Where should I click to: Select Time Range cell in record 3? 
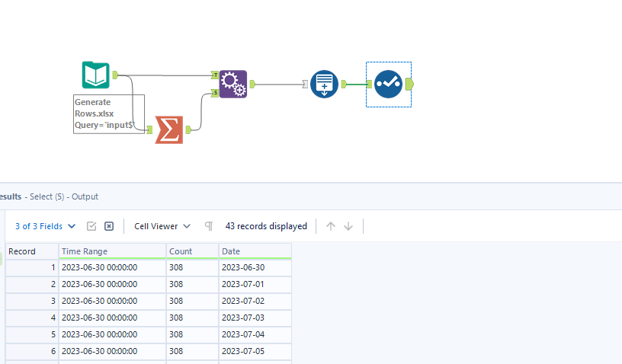tap(112, 301)
